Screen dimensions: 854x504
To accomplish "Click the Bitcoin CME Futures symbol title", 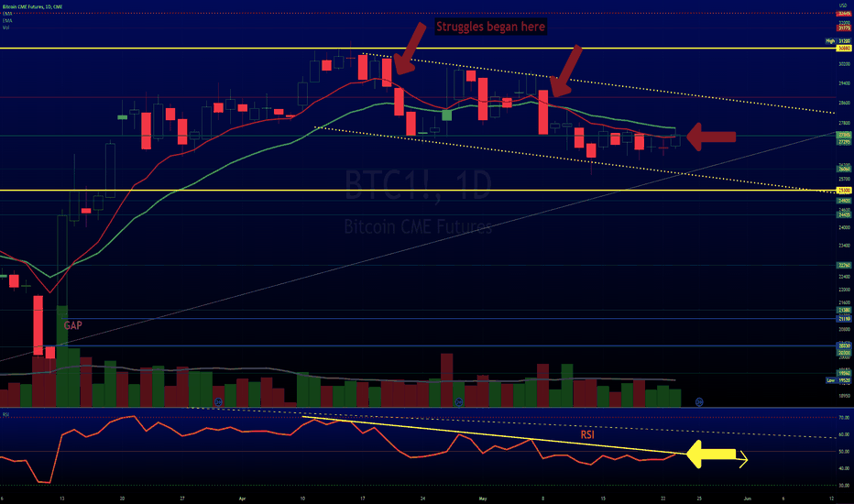I will click(x=33, y=6).
